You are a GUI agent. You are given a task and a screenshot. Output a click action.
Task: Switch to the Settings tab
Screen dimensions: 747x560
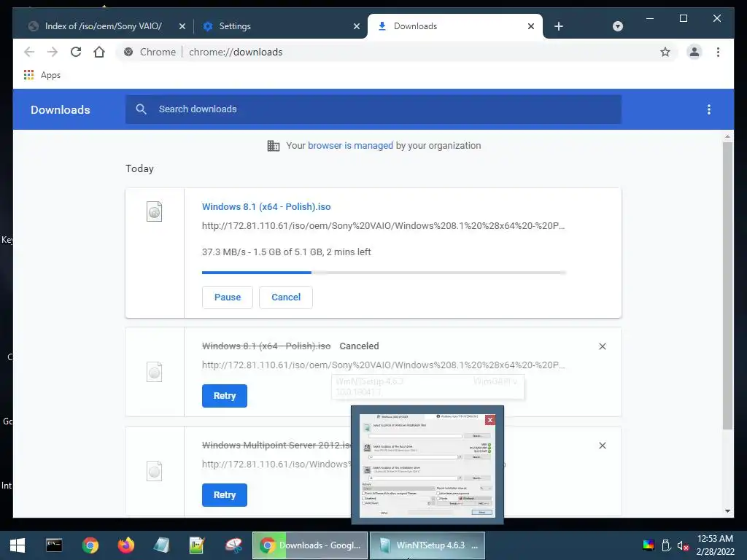(x=281, y=26)
